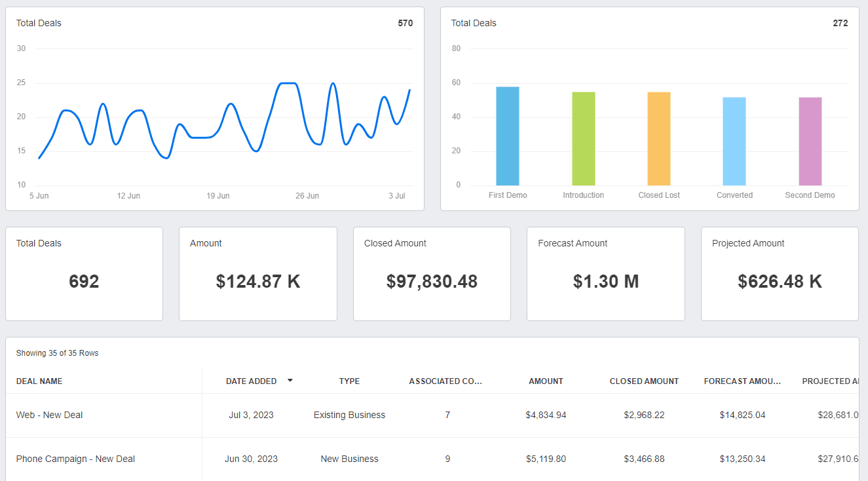The height and width of the screenshot is (481, 868).
Task: Select the Associated Co... column header
Action: click(445, 381)
